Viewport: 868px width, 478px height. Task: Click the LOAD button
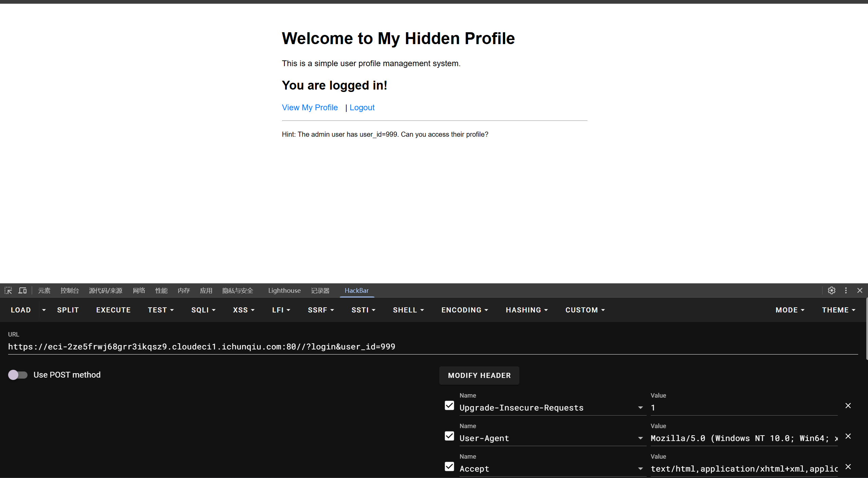21,310
